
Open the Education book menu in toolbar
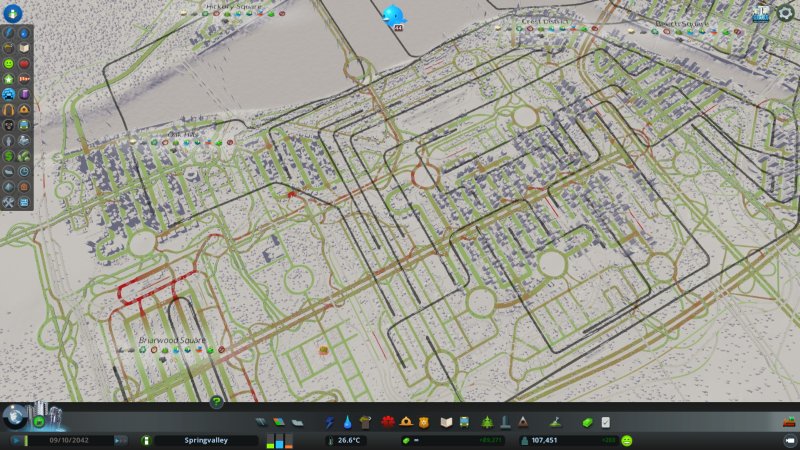point(446,422)
